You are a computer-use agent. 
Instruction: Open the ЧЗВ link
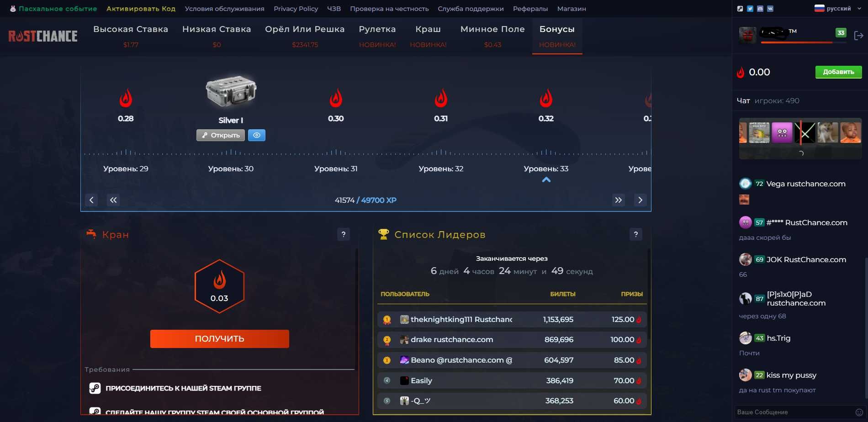334,9
